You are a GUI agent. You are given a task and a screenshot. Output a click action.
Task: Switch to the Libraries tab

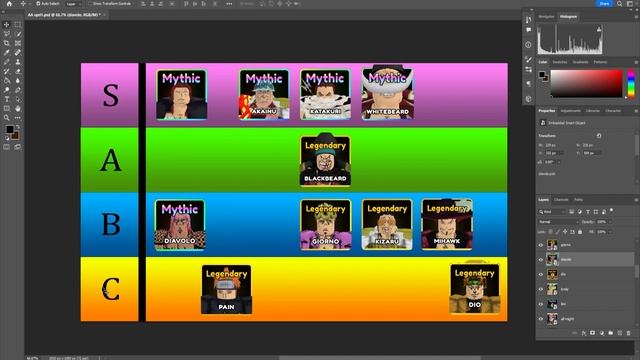[x=593, y=111]
